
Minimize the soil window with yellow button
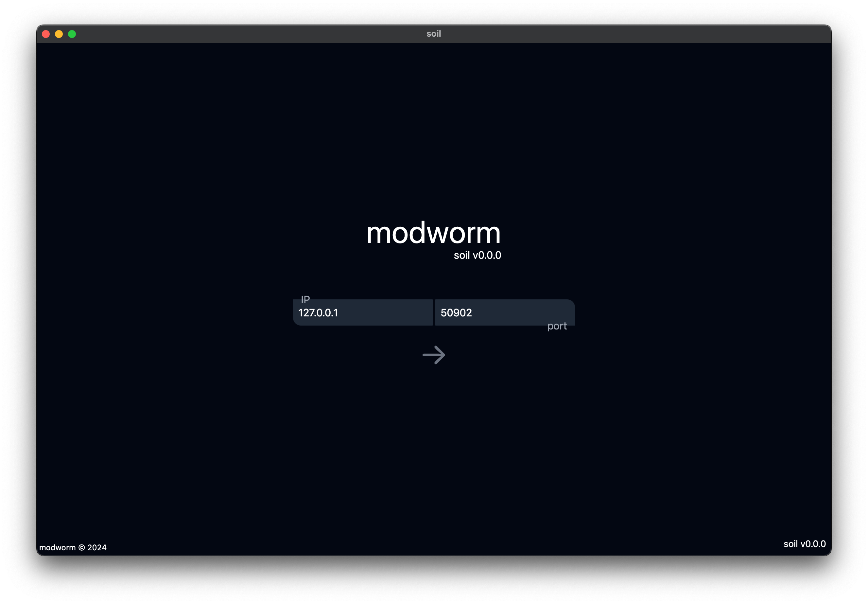(x=59, y=34)
